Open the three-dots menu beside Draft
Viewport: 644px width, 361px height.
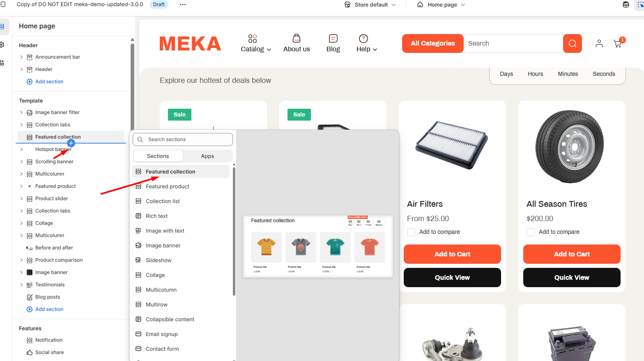click(183, 5)
